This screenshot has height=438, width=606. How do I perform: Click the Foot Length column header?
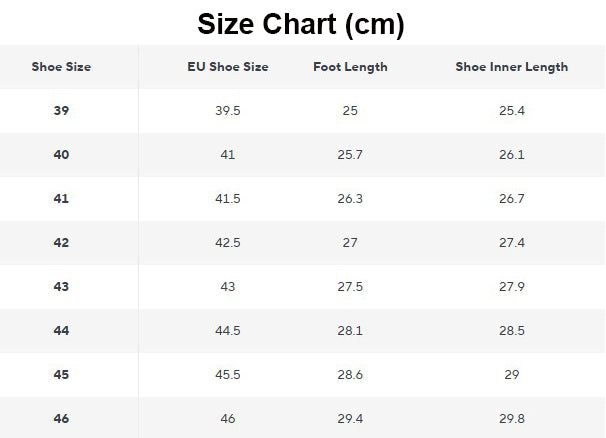pos(350,67)
